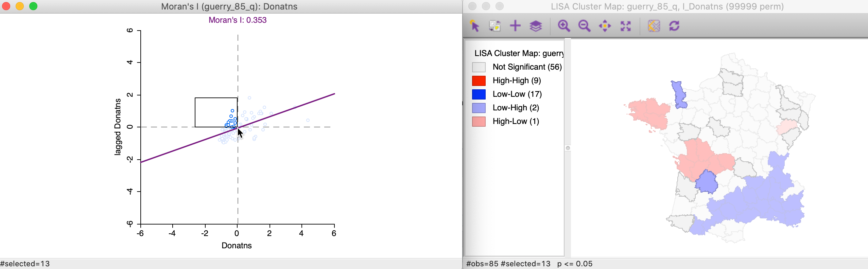
Task: Click the far-right outlier point in Moran scatter plot
Action: click(x=308, y=120)
